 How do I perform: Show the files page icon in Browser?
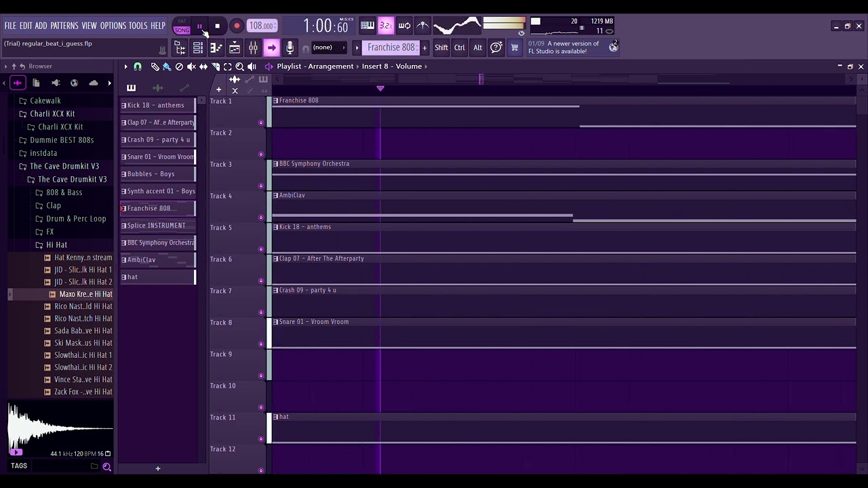point(37,83)
